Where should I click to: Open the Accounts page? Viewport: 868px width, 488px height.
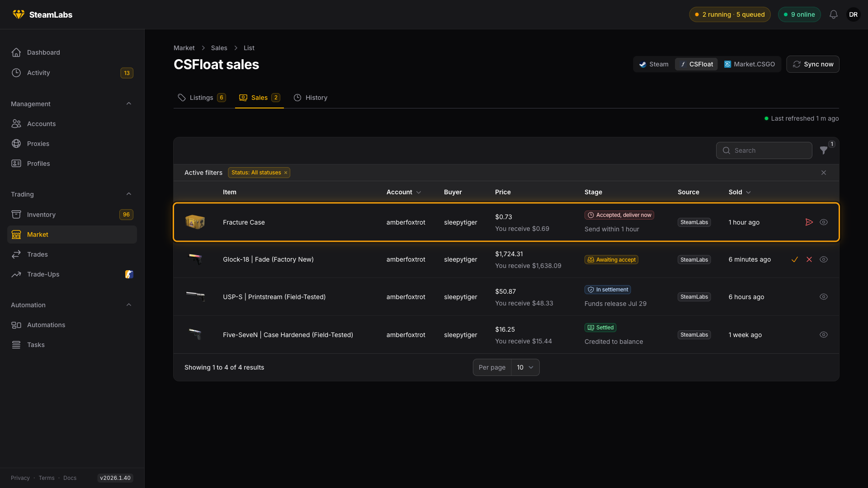pos(72,124)
